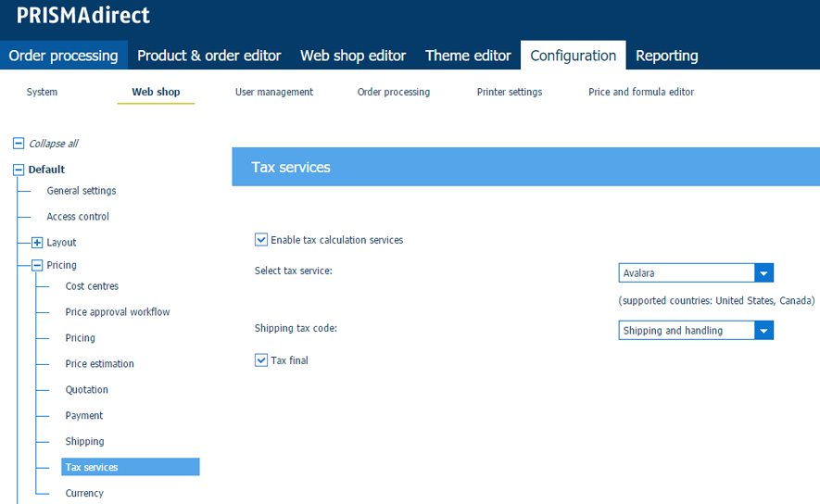Viewport: 820px width, 504px height.
Task: Open Price approval workflow tree item
Action: [x=118, y=312]
